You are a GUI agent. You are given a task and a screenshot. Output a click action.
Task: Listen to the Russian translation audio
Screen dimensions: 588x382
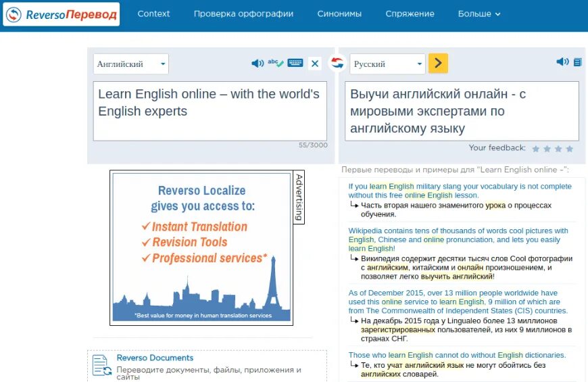pos(562,62)
